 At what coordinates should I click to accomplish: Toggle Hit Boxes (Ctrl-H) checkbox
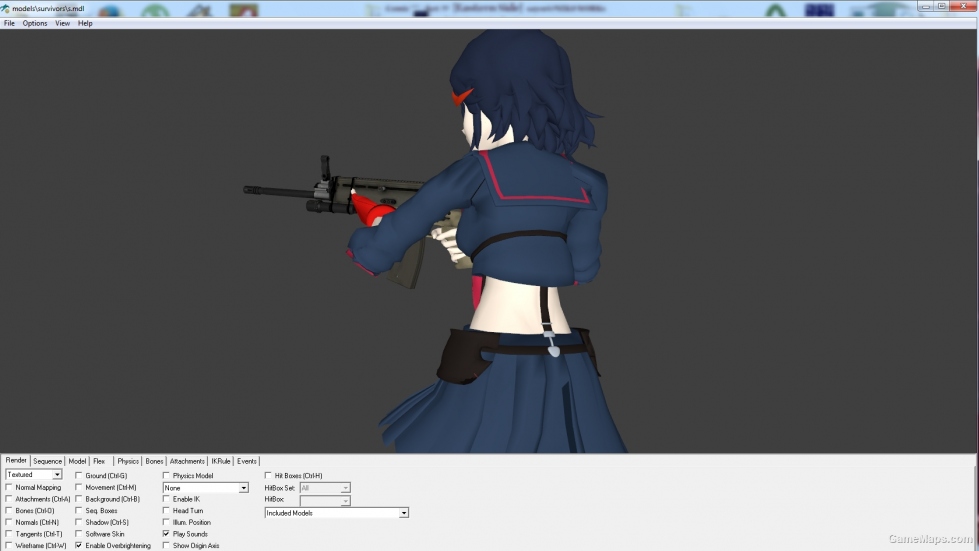(268, 475)
